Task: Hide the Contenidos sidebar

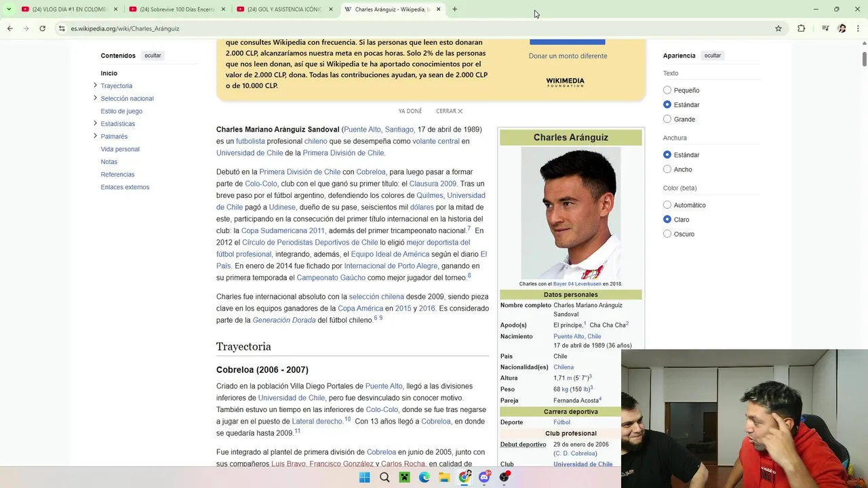Action: (153, 56)
